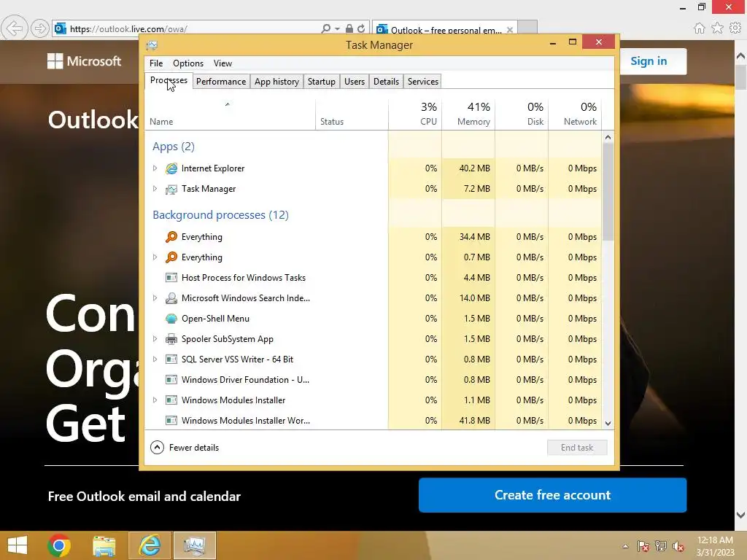Click the Open-Shell Menu process icon
Image resolution: width=747 pixels, height=560 pixels.
171,319
